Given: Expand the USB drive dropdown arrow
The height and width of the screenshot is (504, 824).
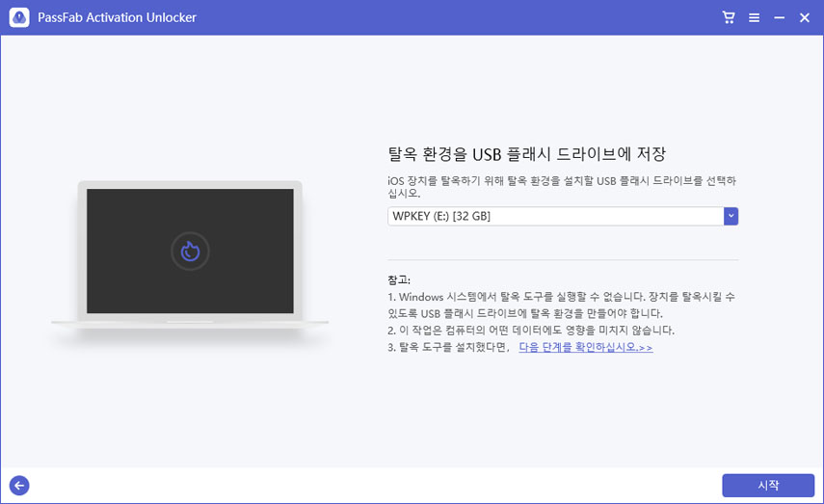Looking at the screenshot, I should click(x=731, y=216).
